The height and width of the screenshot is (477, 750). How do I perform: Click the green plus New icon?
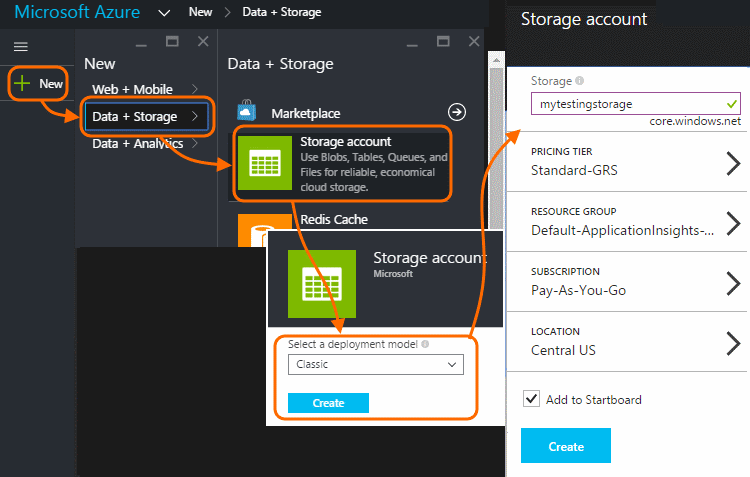coord(22,83)
